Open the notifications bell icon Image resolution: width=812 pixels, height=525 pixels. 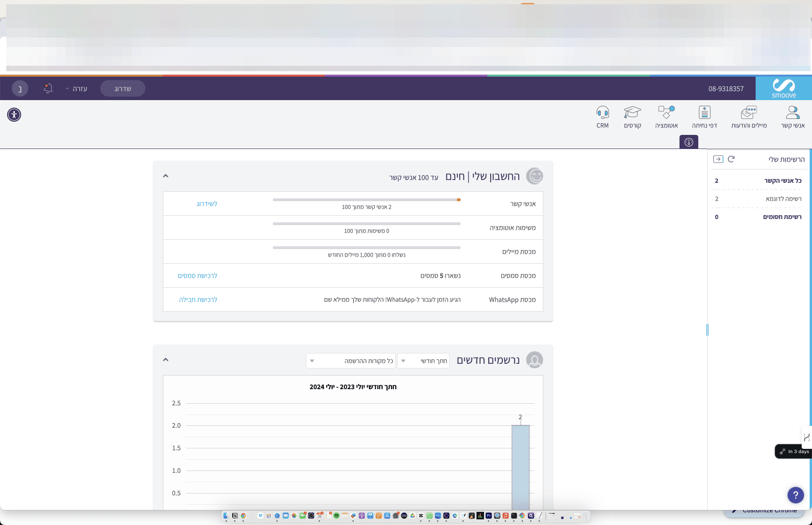click(x=48, y=88)
